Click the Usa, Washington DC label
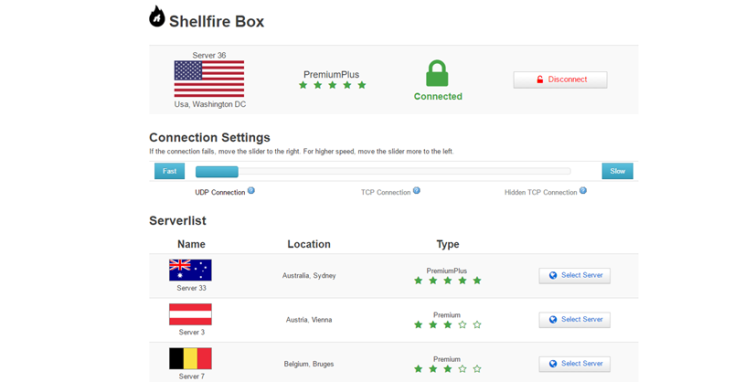This screenshot has width=755, height=382. pyautogui.click(x=210, y=105)
